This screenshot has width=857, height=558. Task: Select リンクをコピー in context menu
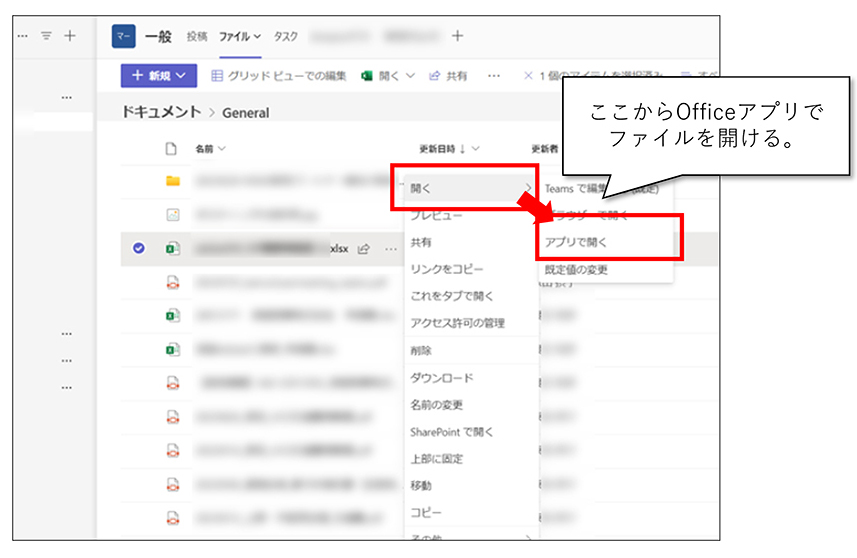pyautogui.click(x=446, y=269)
